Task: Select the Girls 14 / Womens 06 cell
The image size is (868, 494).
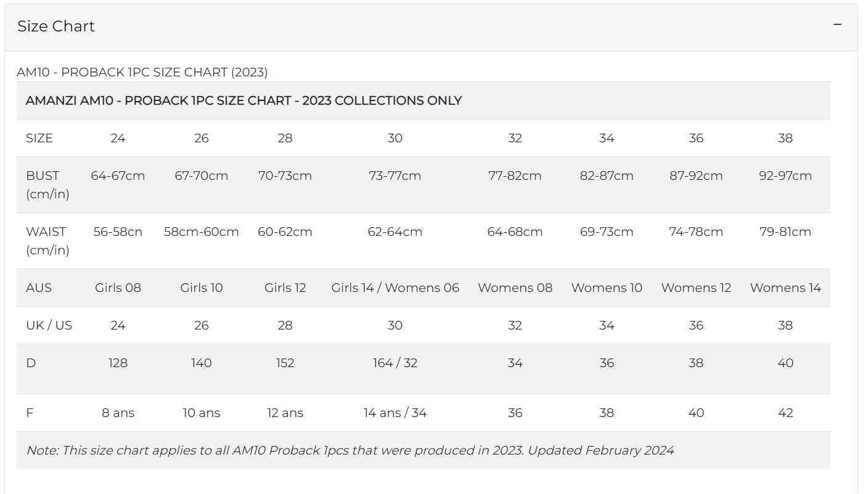Action: coord(395,288)
